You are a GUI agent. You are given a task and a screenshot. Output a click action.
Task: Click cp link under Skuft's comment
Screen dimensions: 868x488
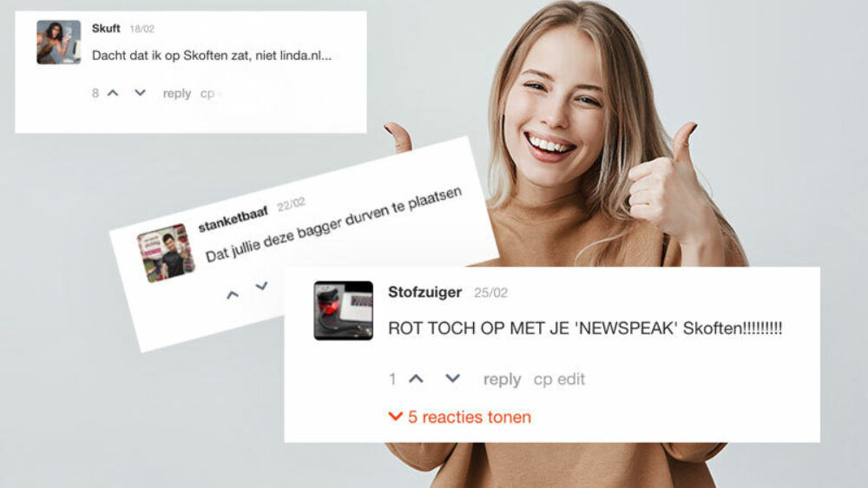pos(207,94)
